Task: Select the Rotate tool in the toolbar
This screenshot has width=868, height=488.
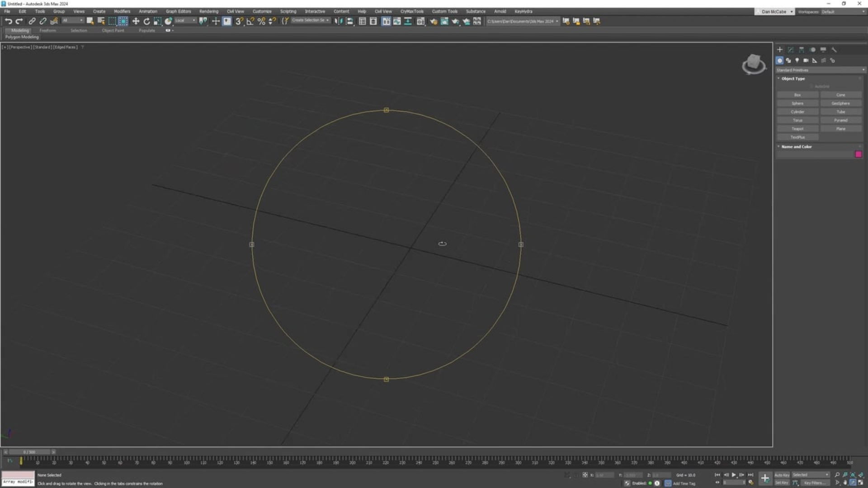Action: tap(146, 21)
